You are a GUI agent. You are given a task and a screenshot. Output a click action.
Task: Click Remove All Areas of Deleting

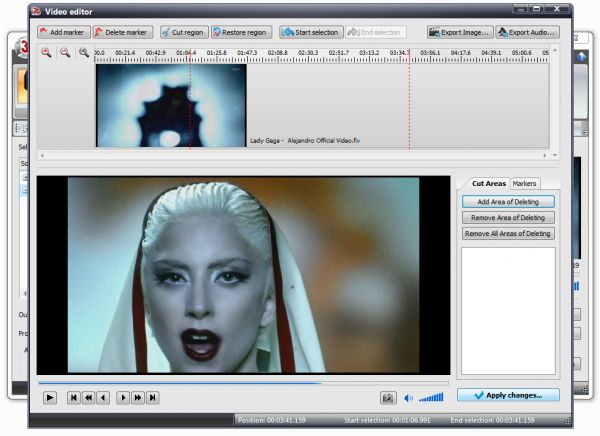tap(508, 233)
